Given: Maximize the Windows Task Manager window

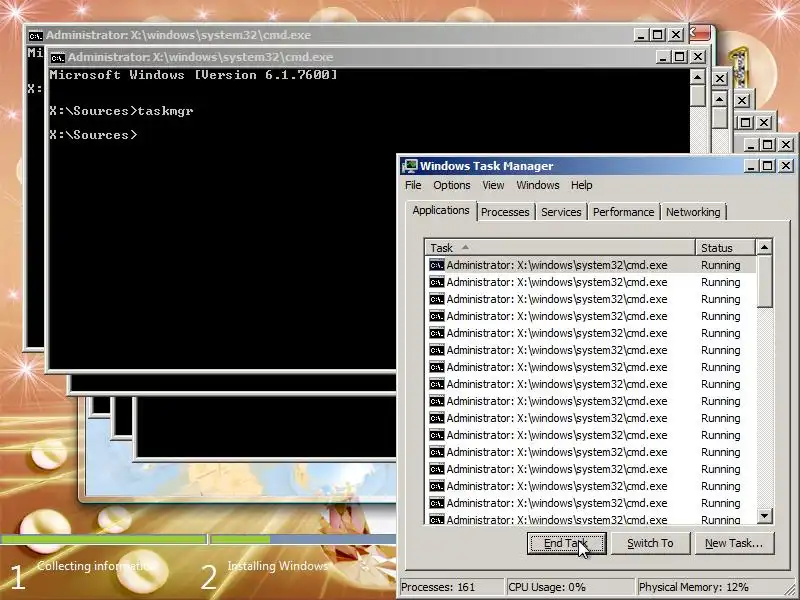Looking at the screenshot, I should pos(767,166).
